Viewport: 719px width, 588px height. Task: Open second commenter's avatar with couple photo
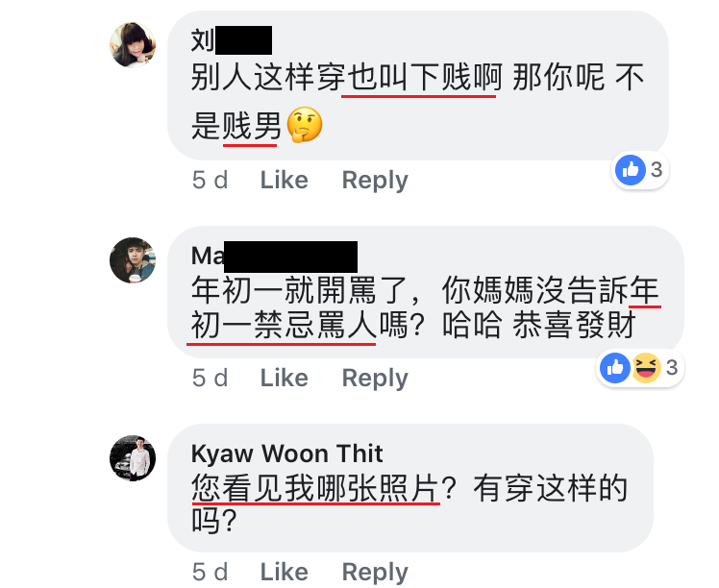click(133, 260)
